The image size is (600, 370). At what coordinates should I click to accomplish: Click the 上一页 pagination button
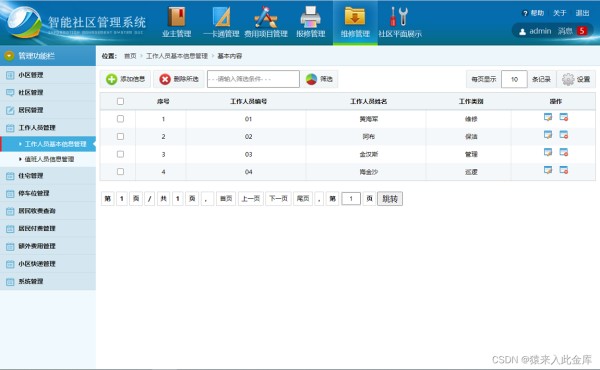pyautogui.click(x=251, y=199)
